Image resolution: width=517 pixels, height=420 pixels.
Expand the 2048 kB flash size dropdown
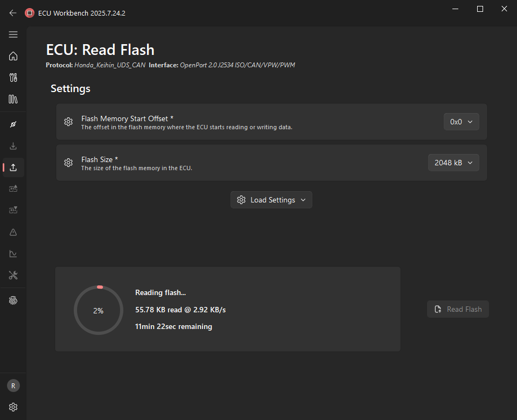(x=453, y=162)
